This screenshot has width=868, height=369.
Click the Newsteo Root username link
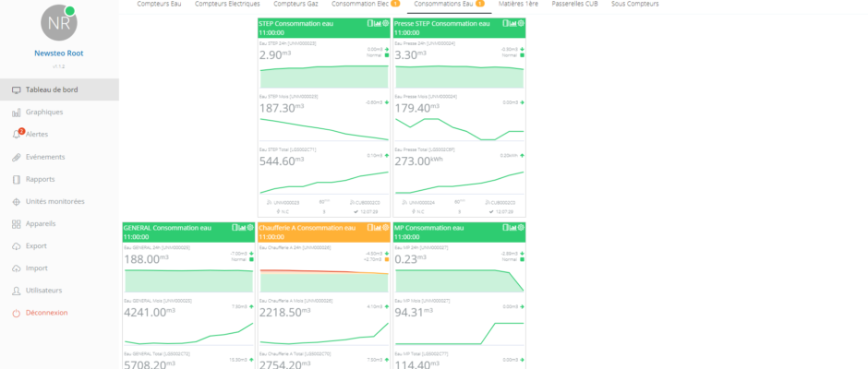point(59,54)
